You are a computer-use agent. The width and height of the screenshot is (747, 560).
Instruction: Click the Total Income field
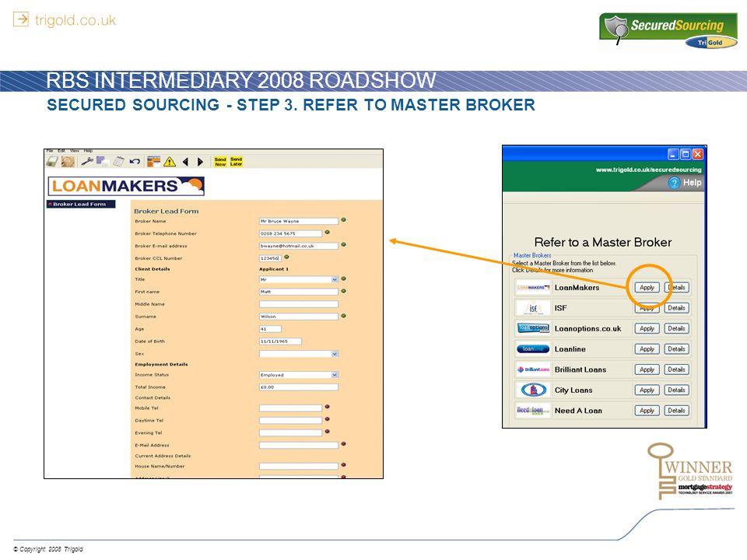pos(299,387)
